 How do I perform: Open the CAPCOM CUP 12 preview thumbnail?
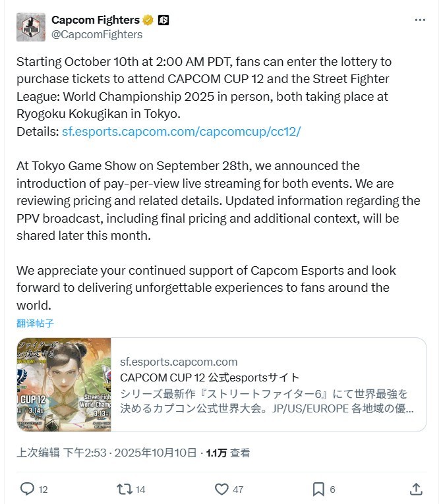point(64,385)
